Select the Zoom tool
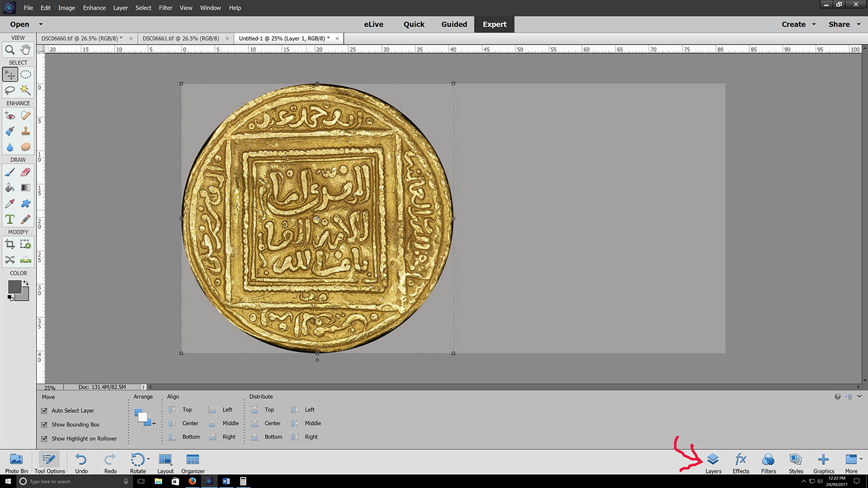Viewport: 868px width, 488px height. click(10, 50)
